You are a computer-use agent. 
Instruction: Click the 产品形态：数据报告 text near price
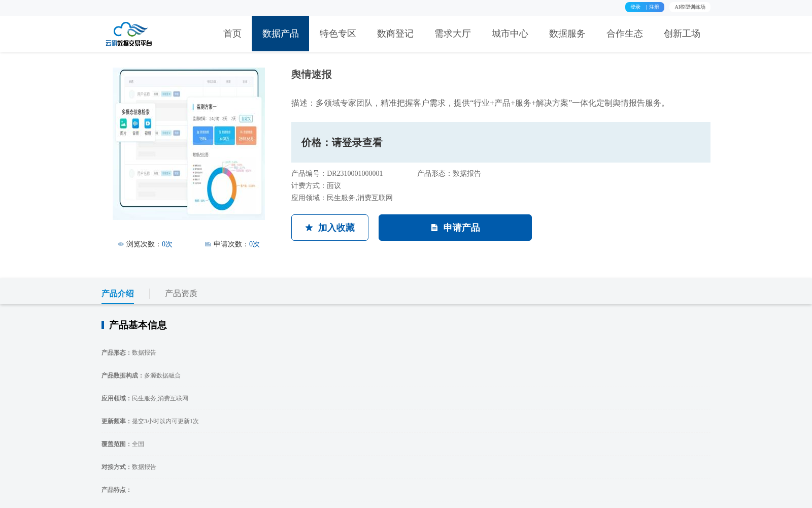pos(449,174)
